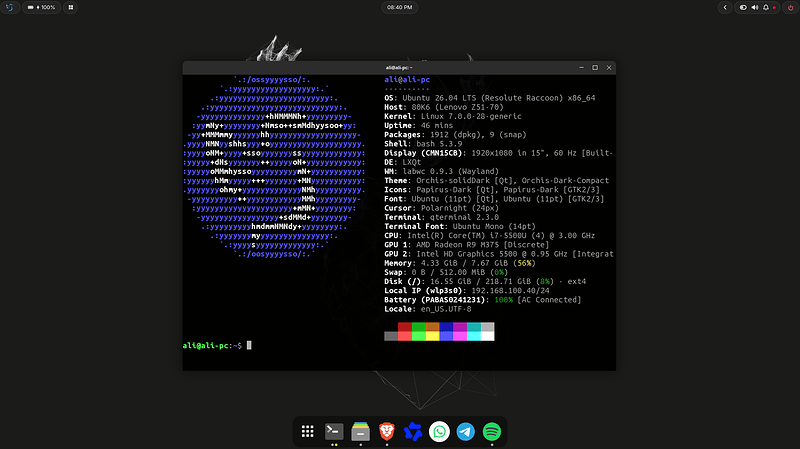This screenshot has height=449, width=800.
Task: Click the 'CPU: Intel(R) Core(TM) i7-5500U' line
Action: pyautogui.click(x=490, y=236)
